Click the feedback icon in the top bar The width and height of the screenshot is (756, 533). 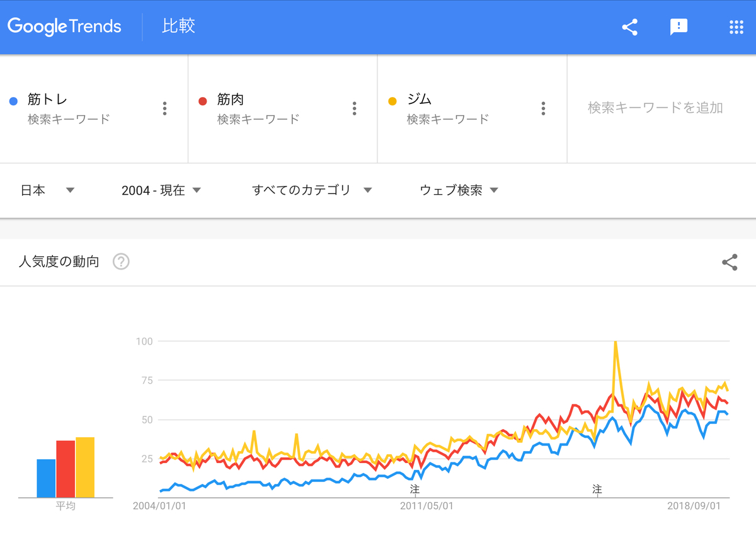tap(679, 27)
